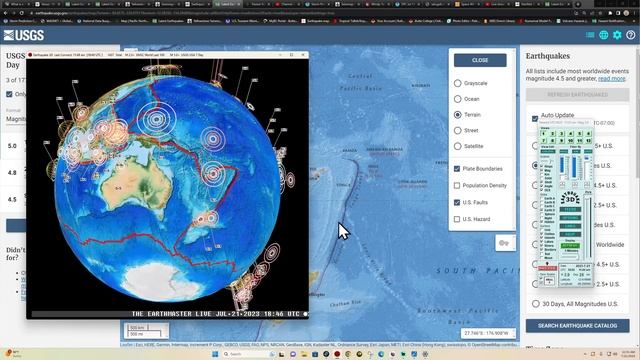Click the Worldwide feed option label
Screen dimensions: 640x360
[x=610, y=244]
